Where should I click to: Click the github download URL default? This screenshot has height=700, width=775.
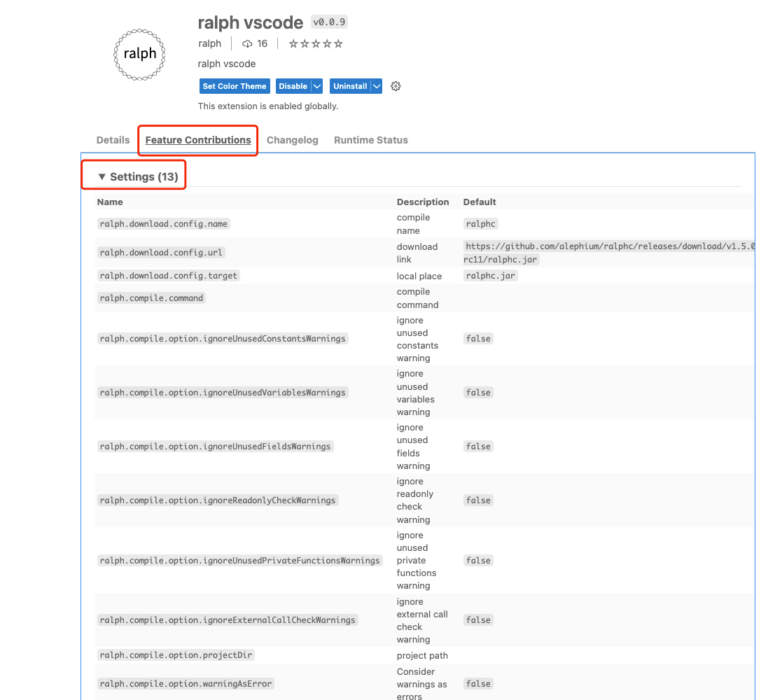(x=609, y=253)
